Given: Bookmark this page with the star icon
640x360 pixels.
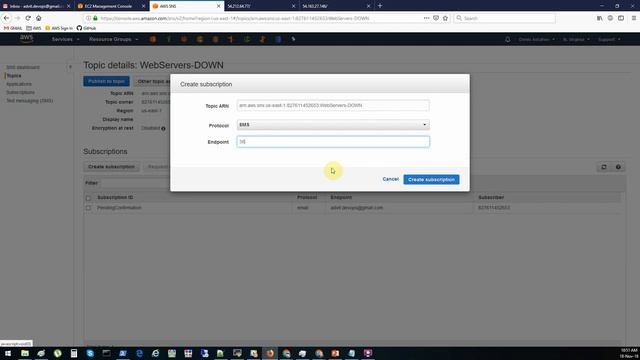Looking at the screenshot, I should tap(445, 18).
